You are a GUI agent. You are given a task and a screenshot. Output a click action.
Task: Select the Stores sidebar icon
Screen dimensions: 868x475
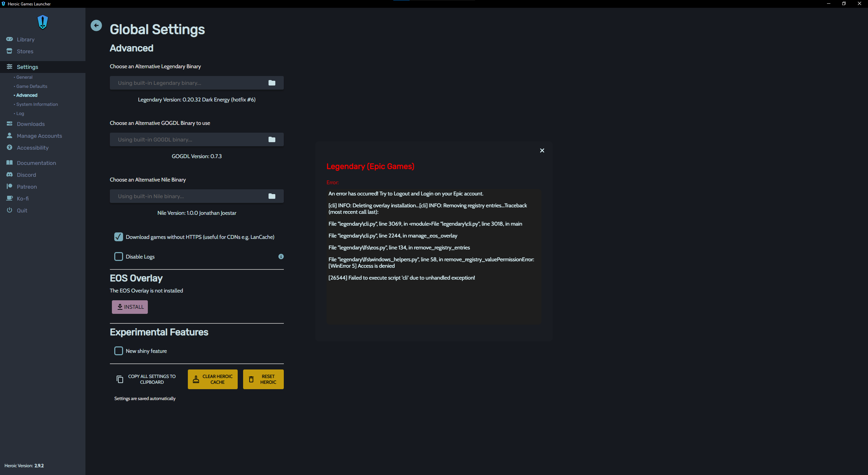pos(25,51)
